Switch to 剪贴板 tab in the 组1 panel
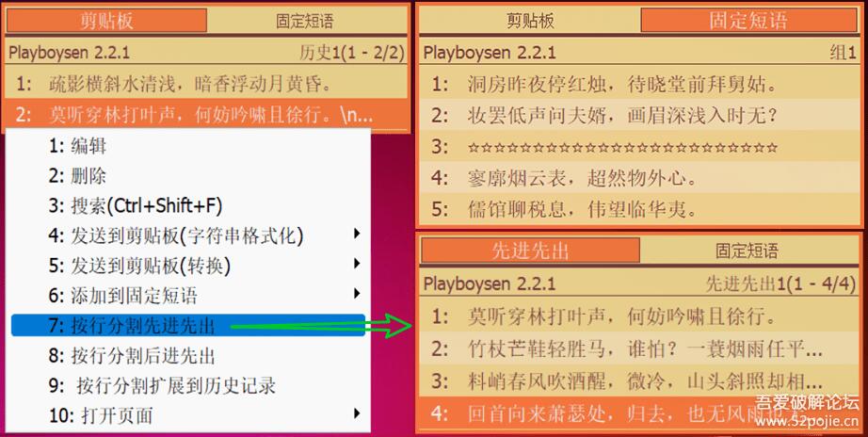The height and width of the screenshot is (437, 868). pos(530,21)
